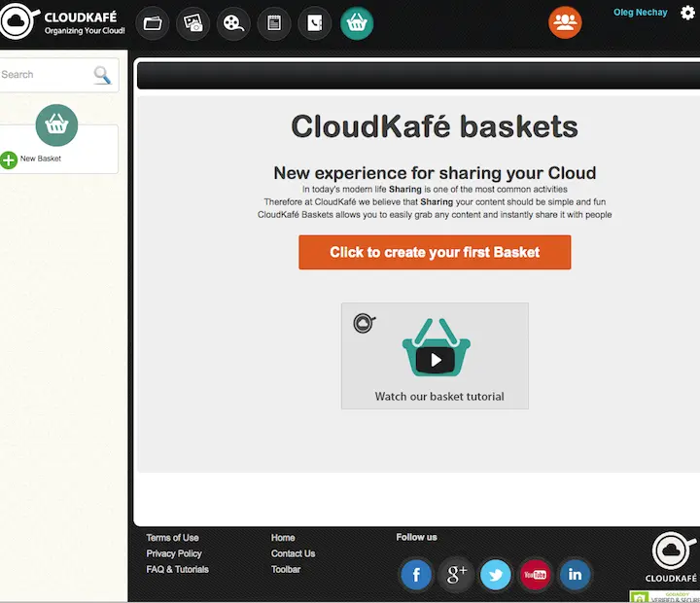Image resolution: width=700 pixels, height=603 pixels.
Task: Click the GoDaddy verified seal badge
Action: (665, 597)
